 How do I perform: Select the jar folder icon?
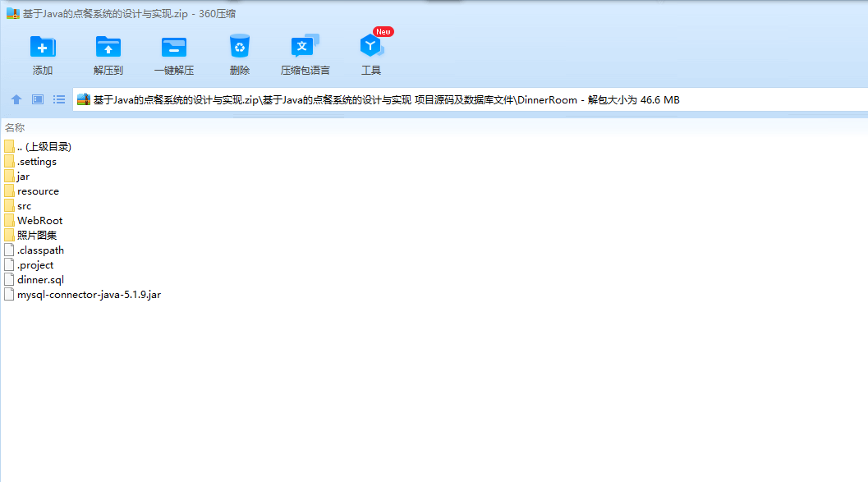pos(9,176)
